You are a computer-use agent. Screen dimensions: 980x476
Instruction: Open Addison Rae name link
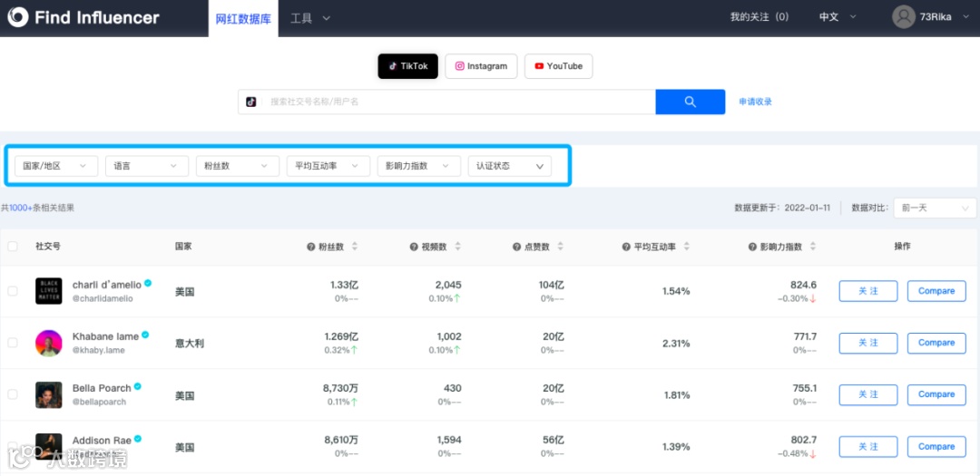102,441
